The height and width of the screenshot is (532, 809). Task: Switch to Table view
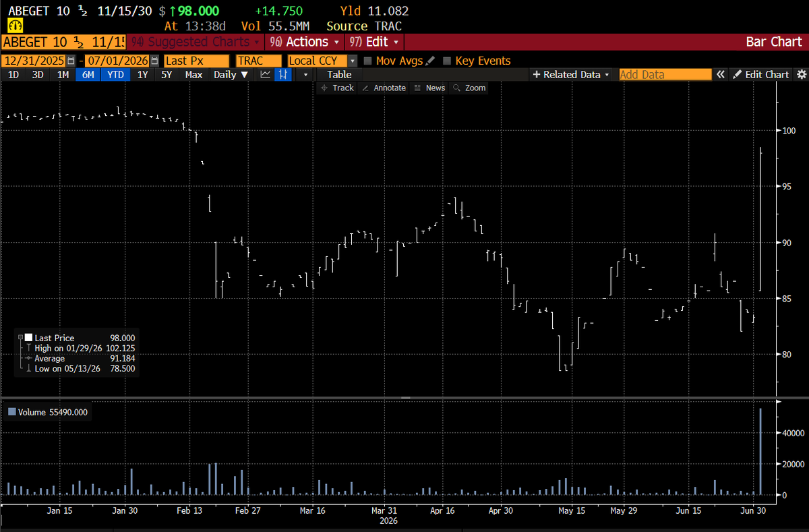[339, 75]
